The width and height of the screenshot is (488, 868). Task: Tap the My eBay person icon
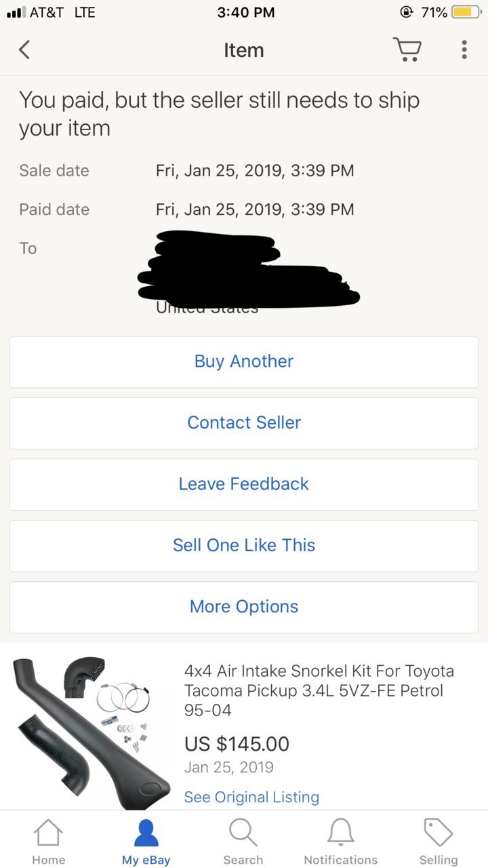(x=146, y=833)
